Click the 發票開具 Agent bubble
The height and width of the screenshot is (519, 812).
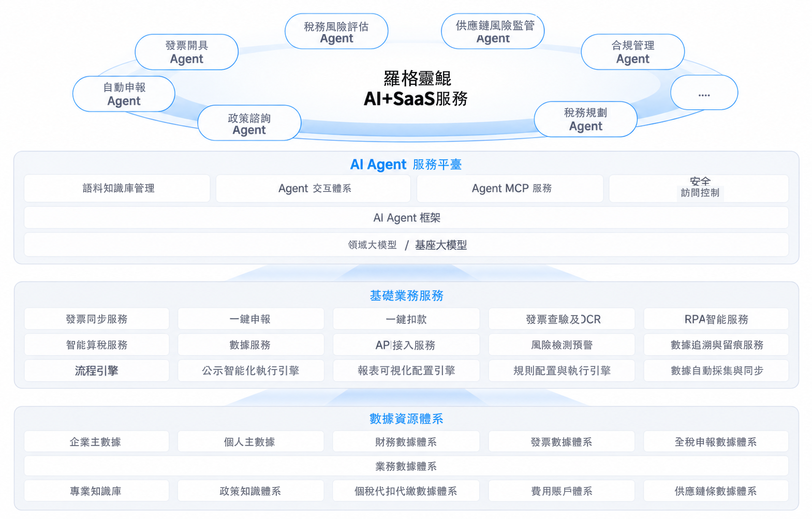coord(186,52)
